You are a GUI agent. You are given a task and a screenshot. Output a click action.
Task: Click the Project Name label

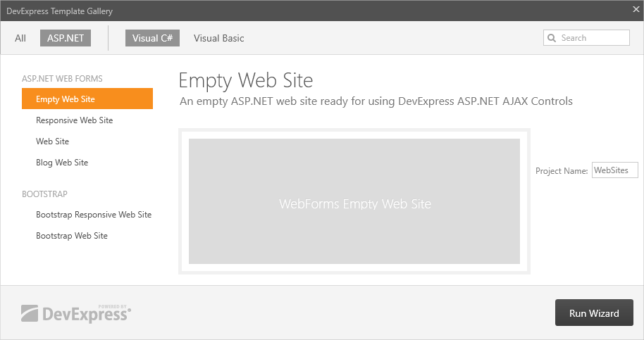tap(562, 171)
